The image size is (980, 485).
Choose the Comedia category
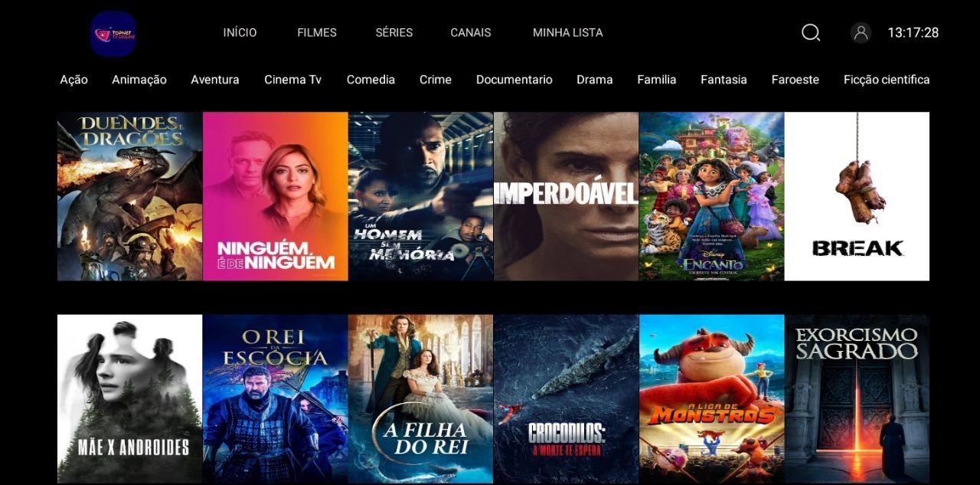click(371, 80)
